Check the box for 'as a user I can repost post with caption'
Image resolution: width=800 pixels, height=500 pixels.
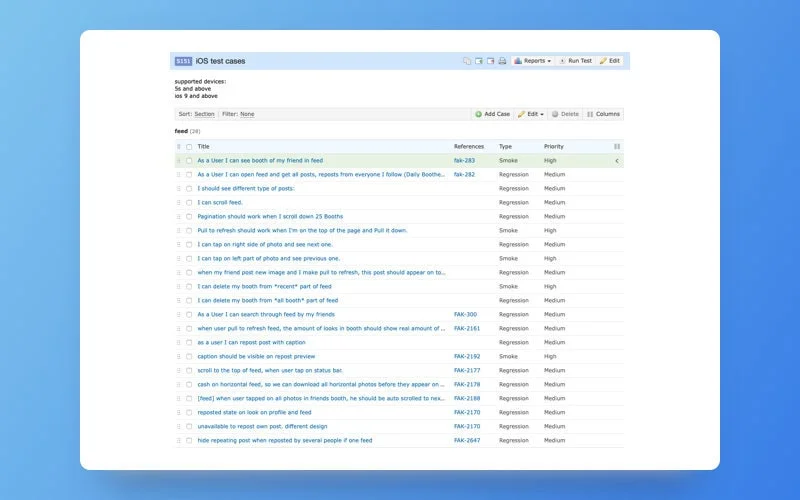click(x=189, y=343)
